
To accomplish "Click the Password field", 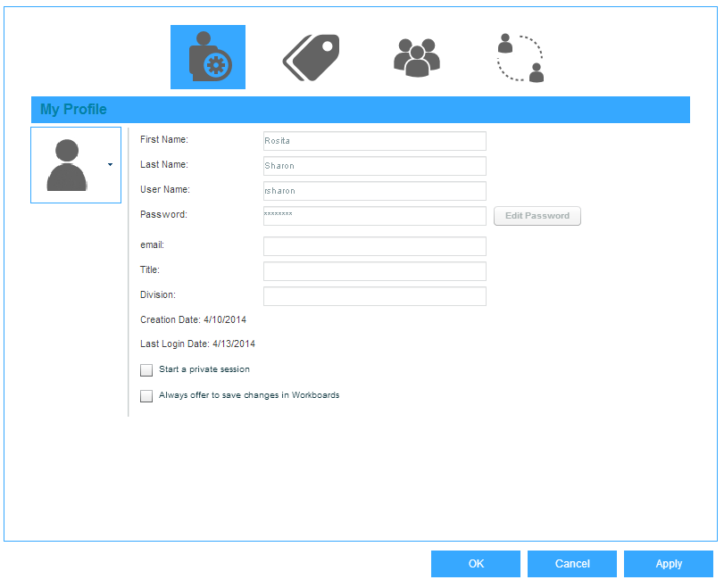I will coord(374,216).
